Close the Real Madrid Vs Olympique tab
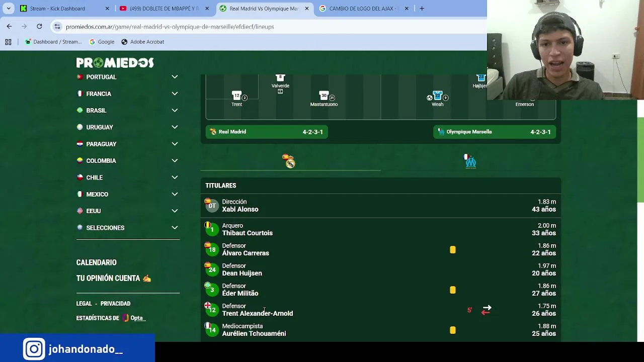This screenshot has height=362, width=644. pos(307,9)
